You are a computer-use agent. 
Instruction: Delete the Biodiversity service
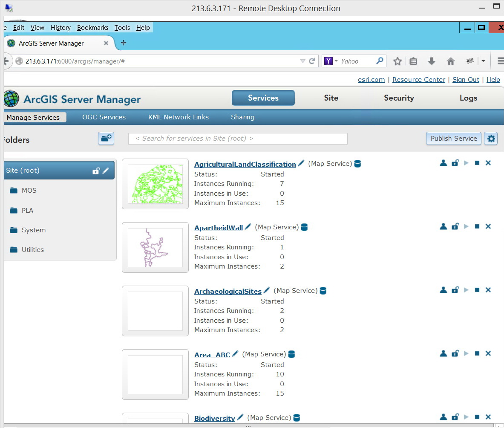[x=488, y=417]
